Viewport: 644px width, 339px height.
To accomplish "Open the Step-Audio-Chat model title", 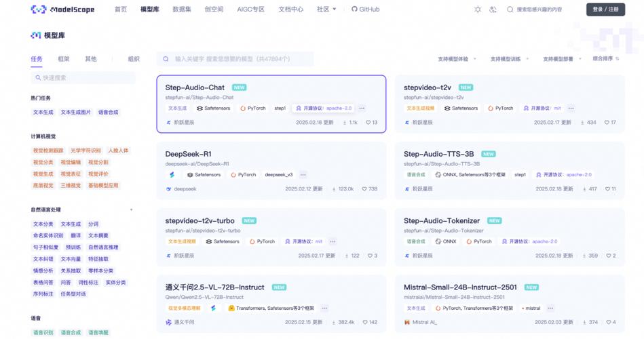I will [195, 87].
